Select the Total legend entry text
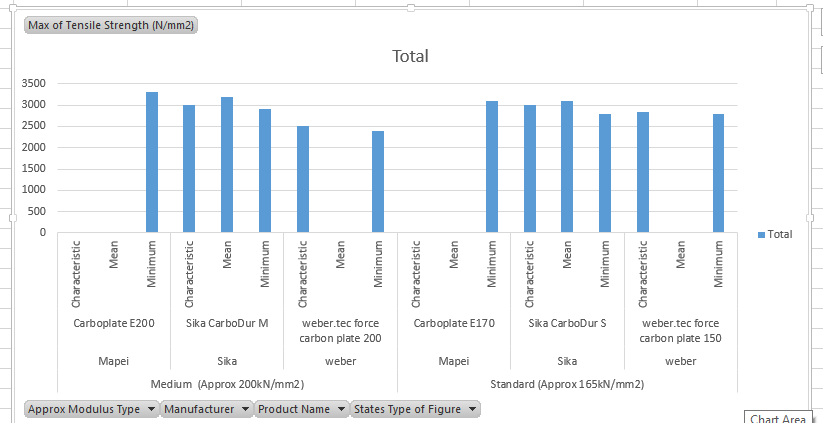 pyautogui.click(x=780, y=234)
